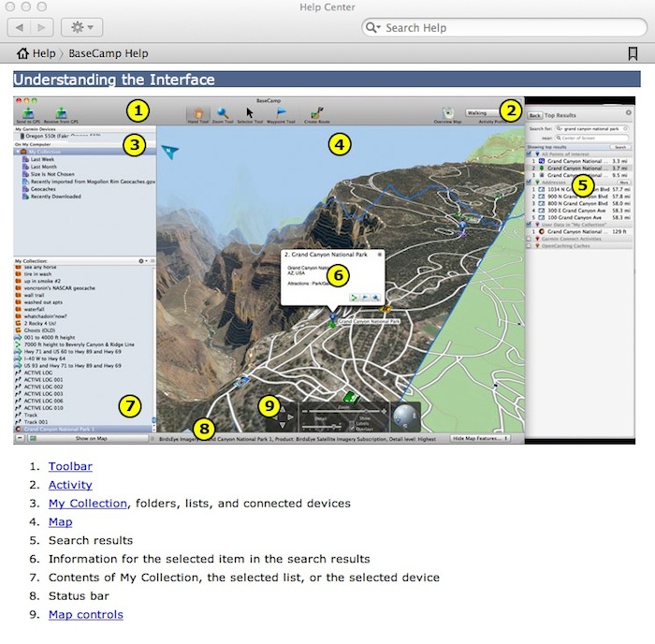Click the Search for field

click(x=591, y=129)
